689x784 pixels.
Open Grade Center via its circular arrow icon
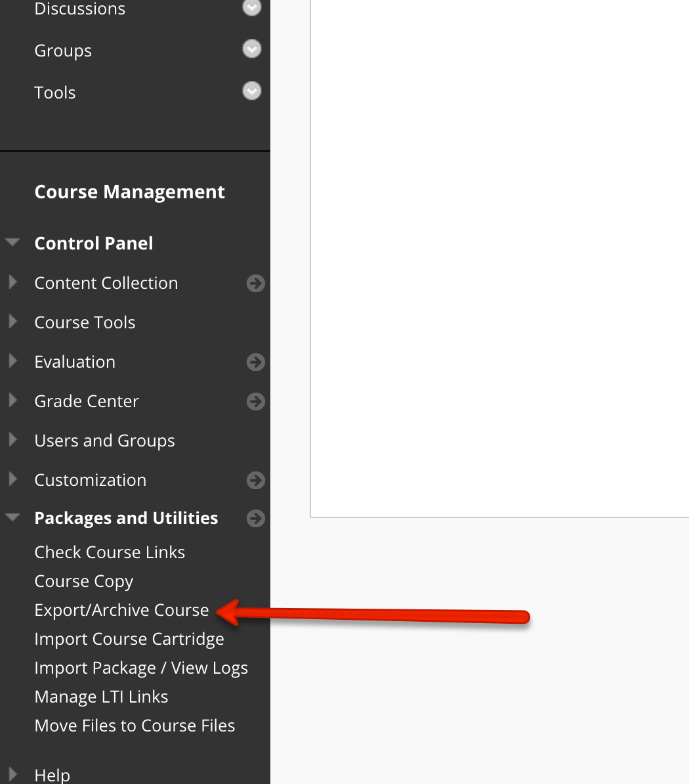point(255,401)
